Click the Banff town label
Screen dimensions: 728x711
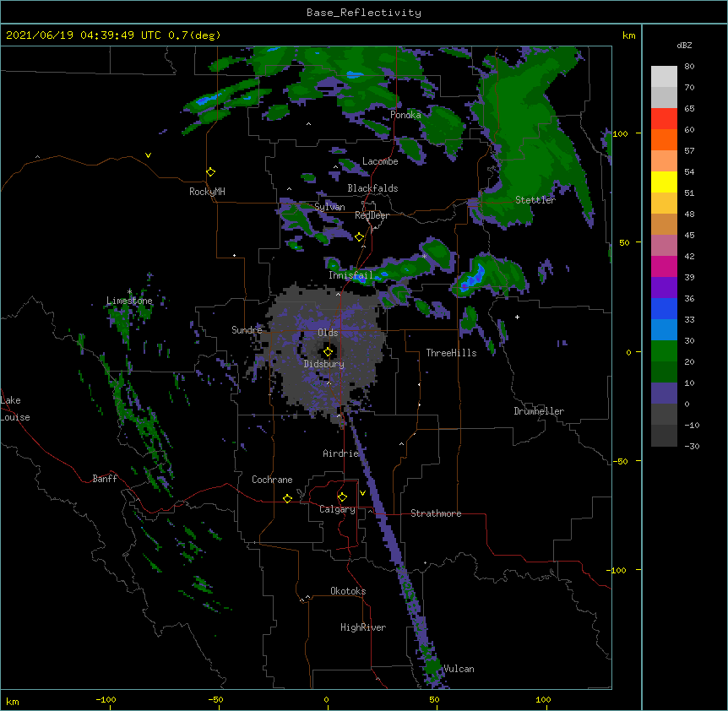(105, 479)
